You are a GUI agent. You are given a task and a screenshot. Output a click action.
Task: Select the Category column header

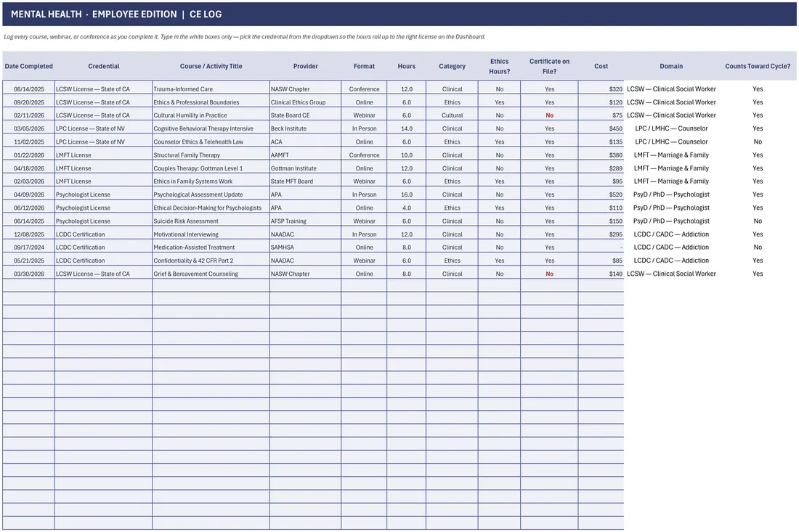coord(452,66)
